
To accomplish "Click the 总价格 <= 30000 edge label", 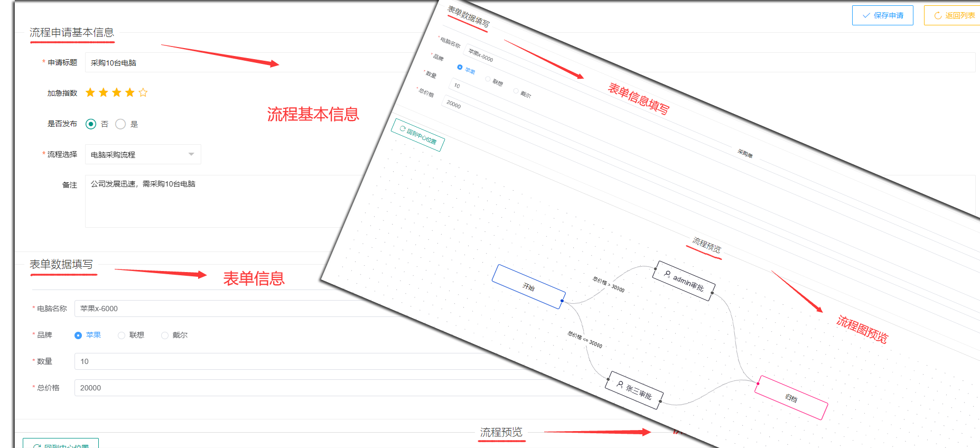I will coord(585,339).
